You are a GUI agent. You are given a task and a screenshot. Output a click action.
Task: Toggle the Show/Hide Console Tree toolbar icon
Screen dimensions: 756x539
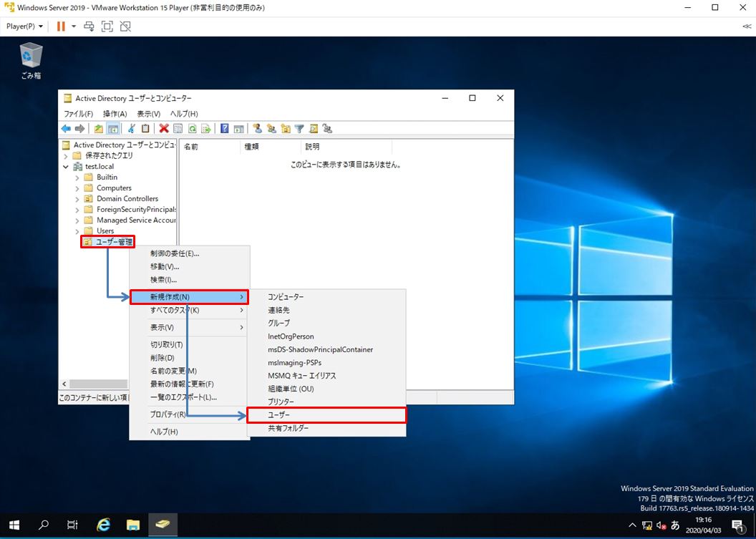click(113, 129)
